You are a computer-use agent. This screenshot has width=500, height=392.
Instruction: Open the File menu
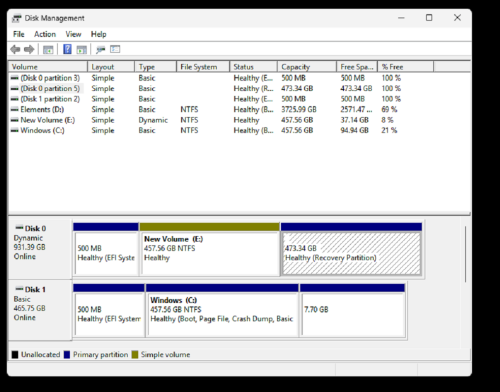[x=19, y=34]
